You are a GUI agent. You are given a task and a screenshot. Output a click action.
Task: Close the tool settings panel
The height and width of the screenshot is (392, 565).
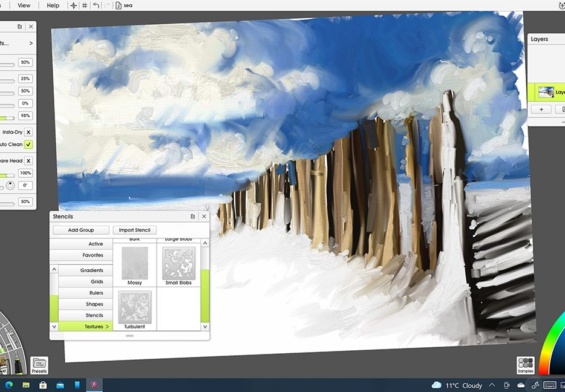(31, 26)
